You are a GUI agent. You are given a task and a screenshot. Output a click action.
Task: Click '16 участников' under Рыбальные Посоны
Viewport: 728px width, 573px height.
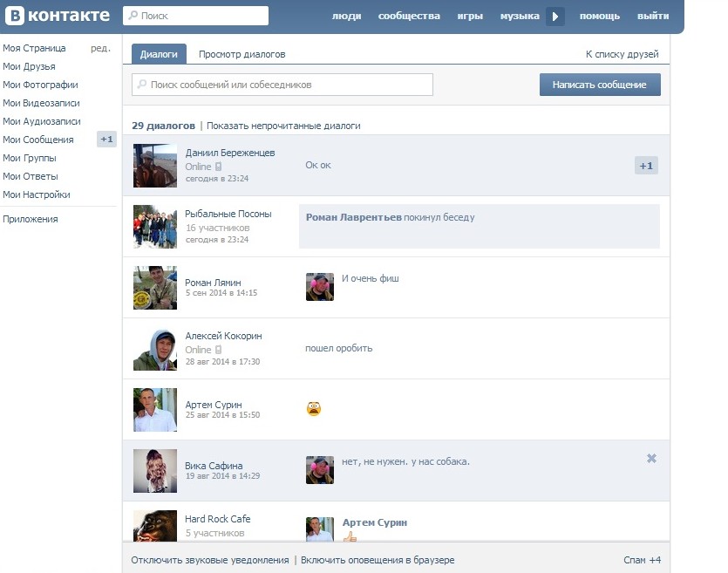coord(217,228)
